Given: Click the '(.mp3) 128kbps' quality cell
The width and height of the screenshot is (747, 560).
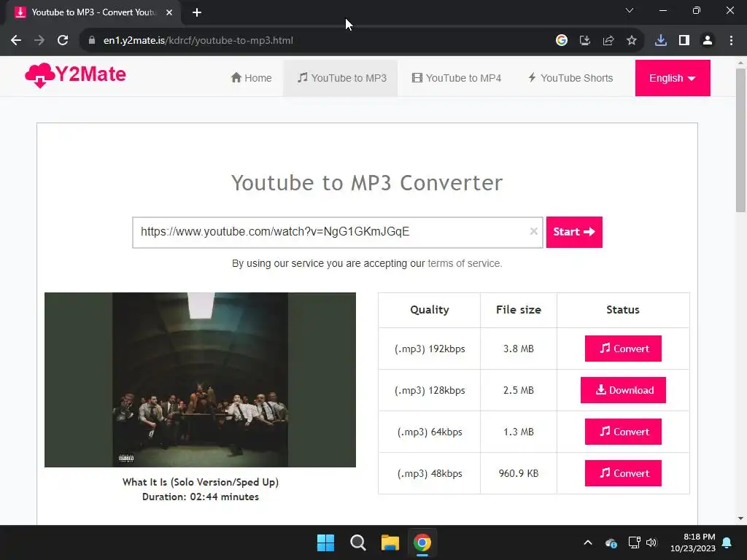Looking at the screenshot, I should pos(430,391).
